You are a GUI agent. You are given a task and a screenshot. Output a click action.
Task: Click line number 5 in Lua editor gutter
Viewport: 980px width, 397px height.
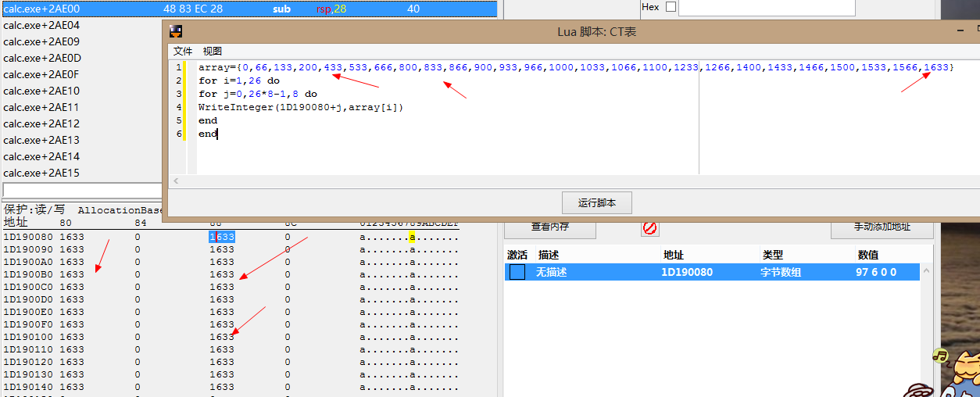tap(179, 120)
